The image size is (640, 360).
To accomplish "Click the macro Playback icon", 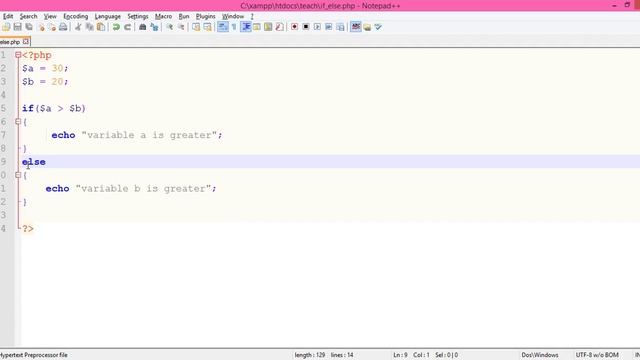I will click(x=317, y=27).
